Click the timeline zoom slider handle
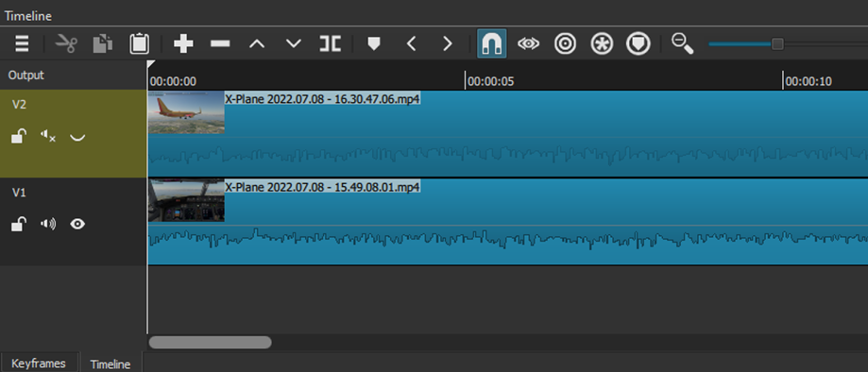Viewport: 868px width, 372px height. point(777,43)
